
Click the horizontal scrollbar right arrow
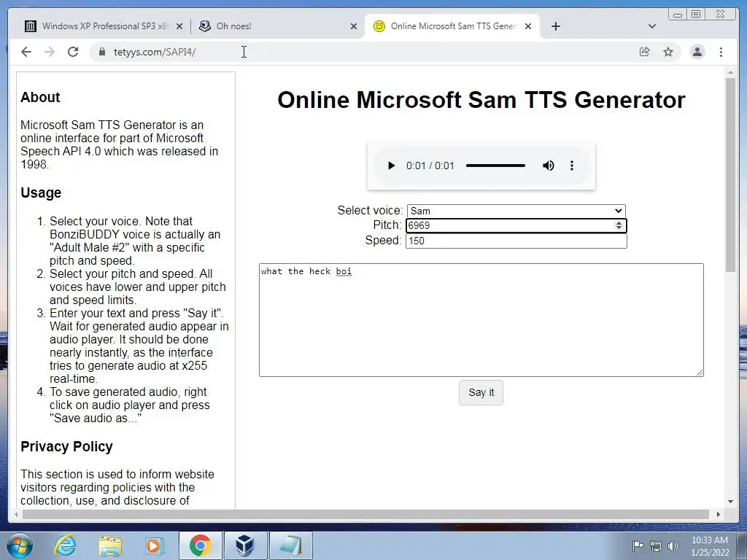tap(719, 514)
